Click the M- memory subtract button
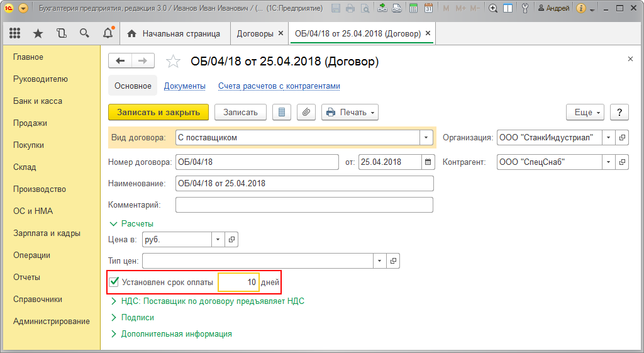The image size is (644, 353). (x=475, y=8)
